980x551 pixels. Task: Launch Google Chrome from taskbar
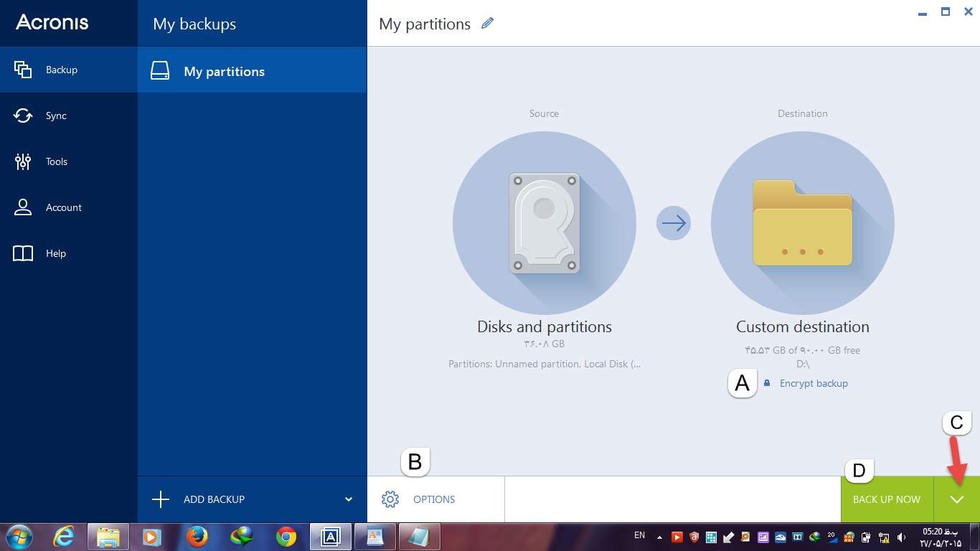point(286,537)
